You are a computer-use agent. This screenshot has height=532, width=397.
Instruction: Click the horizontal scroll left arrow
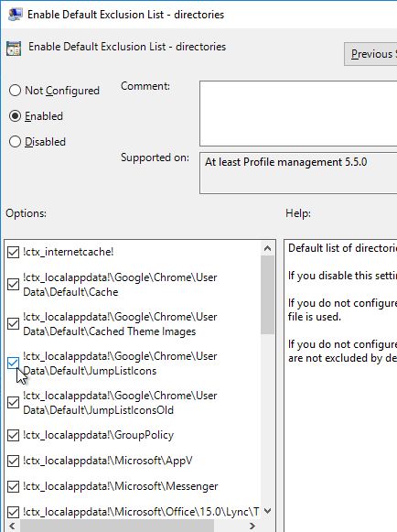click(12, 526)
